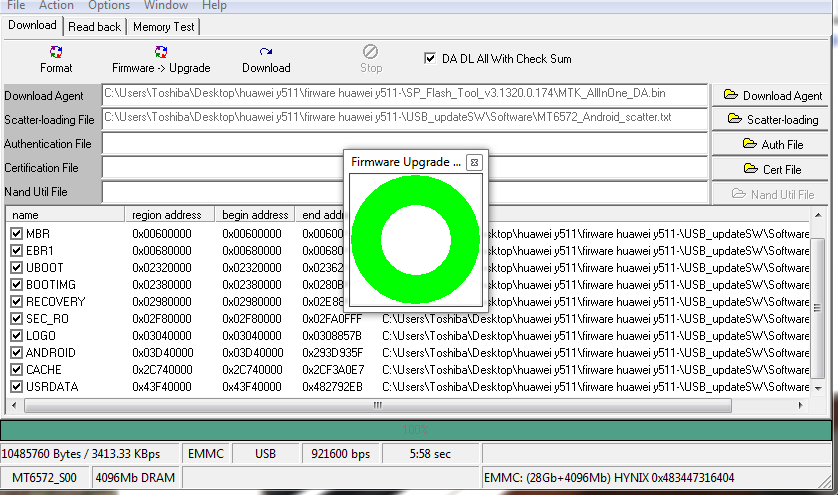The width and height of the screenshot is (838, 495).
Task: Browse for a Scatter-loading file
Action: [x=773, y=120]
